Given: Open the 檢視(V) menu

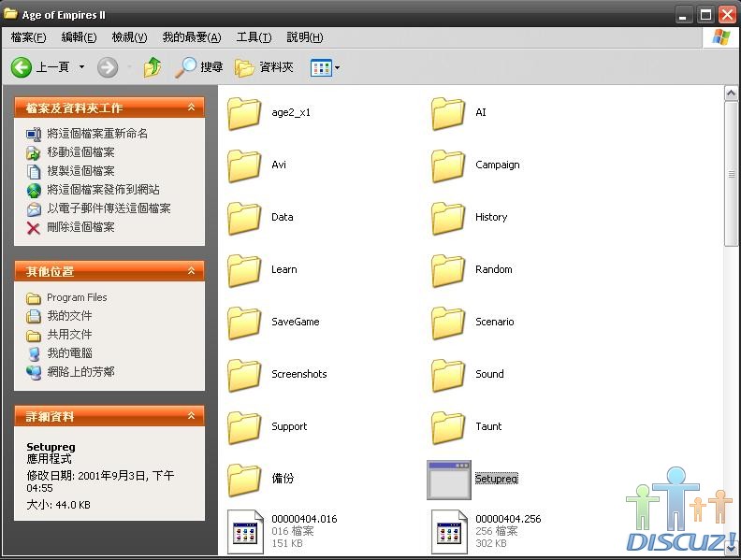Looking at the screenshot, I should pyautogui.click(x=129, y=37).
